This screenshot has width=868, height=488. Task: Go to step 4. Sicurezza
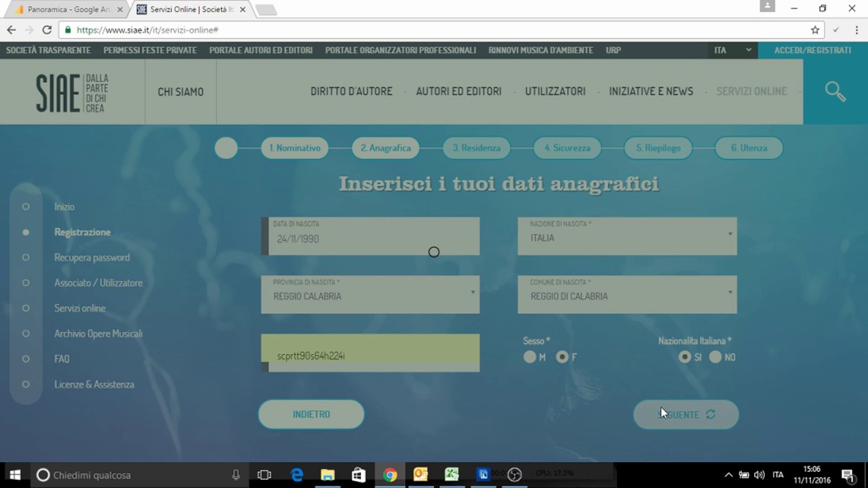568,148
